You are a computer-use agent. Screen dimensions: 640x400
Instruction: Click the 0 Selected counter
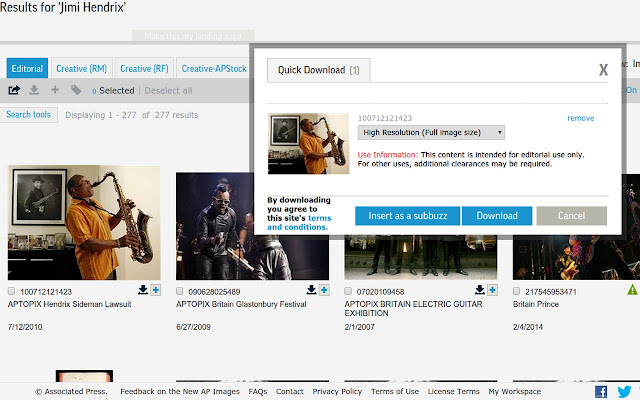pos(113,91)
